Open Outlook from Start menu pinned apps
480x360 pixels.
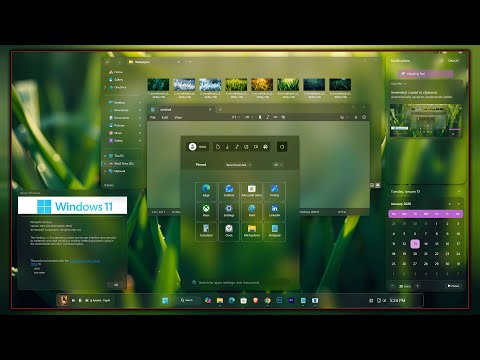[229, 191]
